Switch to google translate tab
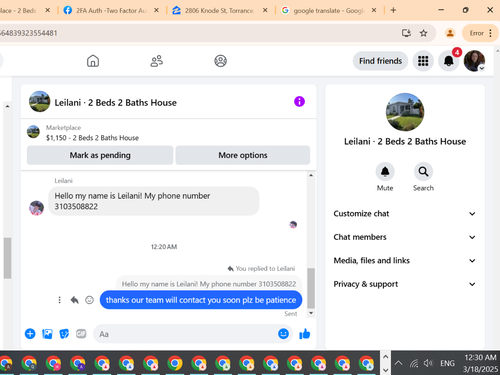The height and width of the screenshot is (375, 500). 328,10
